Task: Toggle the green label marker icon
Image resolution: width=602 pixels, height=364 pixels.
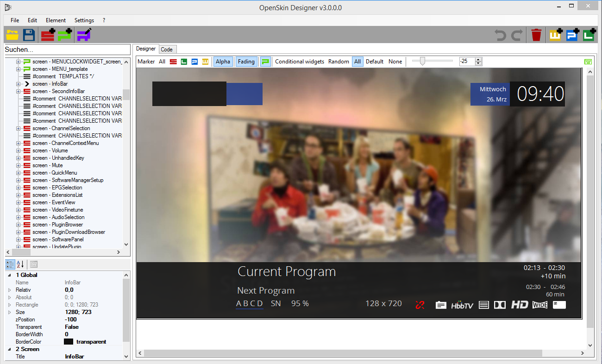Action: point(184,62)
